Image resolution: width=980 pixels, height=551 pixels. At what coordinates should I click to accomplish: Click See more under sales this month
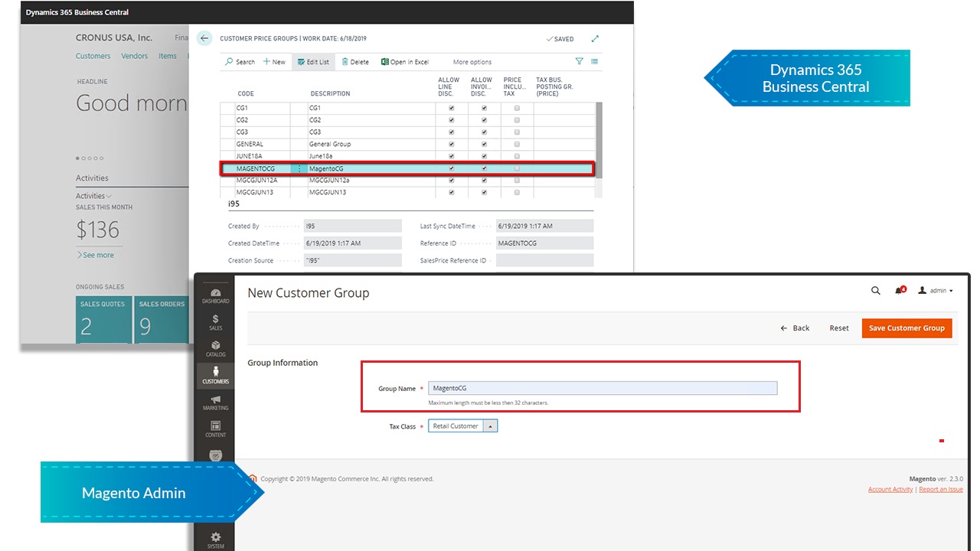95,255
